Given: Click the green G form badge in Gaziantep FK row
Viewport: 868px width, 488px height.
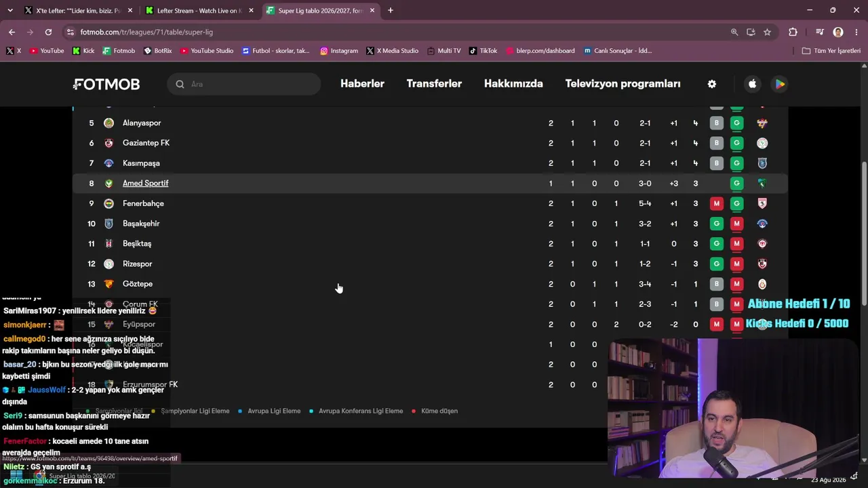Looking at the screenshot, I should point(736,143).
